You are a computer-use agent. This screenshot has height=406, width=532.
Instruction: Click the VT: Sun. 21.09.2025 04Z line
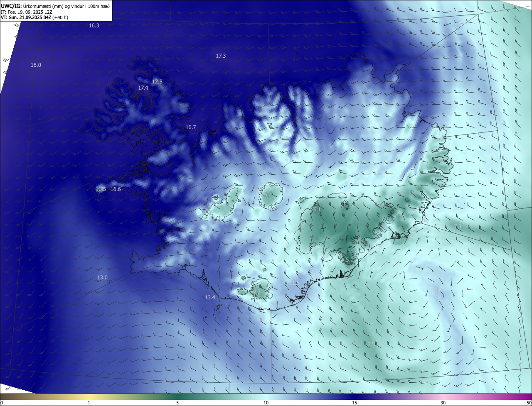click(x=34, y=18)
